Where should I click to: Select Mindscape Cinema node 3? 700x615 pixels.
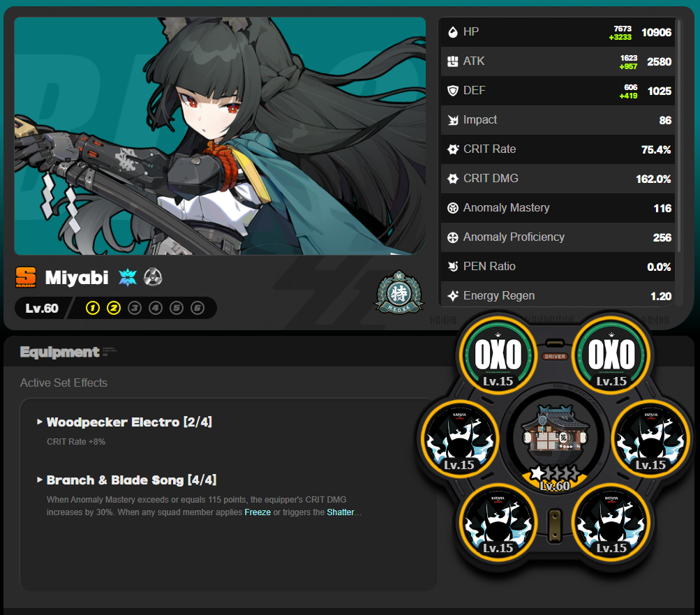pos(135,308)
